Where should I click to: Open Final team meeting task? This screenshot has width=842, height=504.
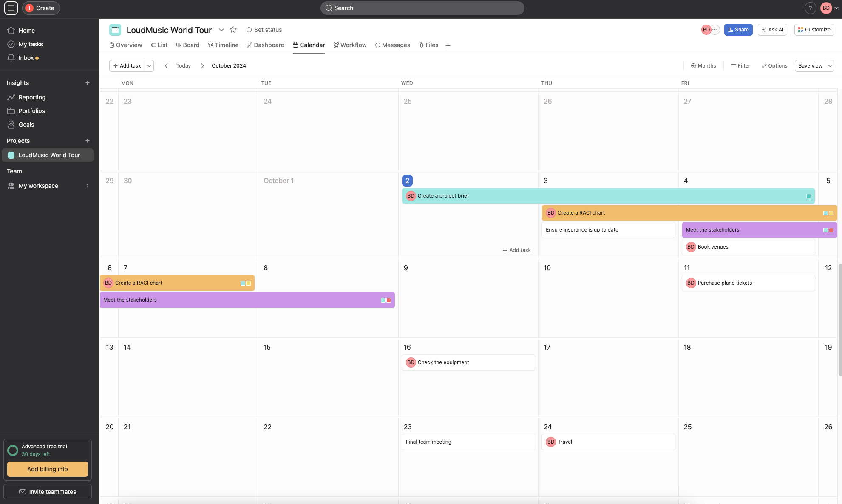click(x=468, y=442)
